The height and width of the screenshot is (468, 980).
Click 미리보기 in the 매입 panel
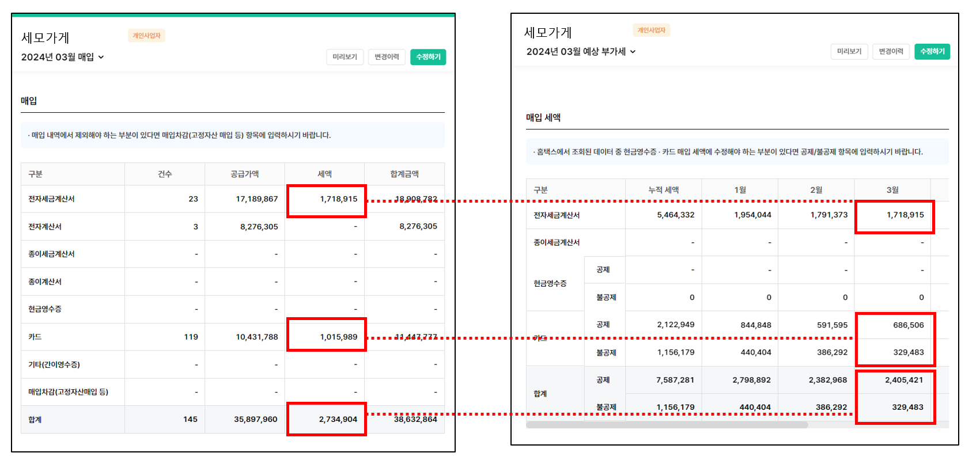tap(345, 57)
